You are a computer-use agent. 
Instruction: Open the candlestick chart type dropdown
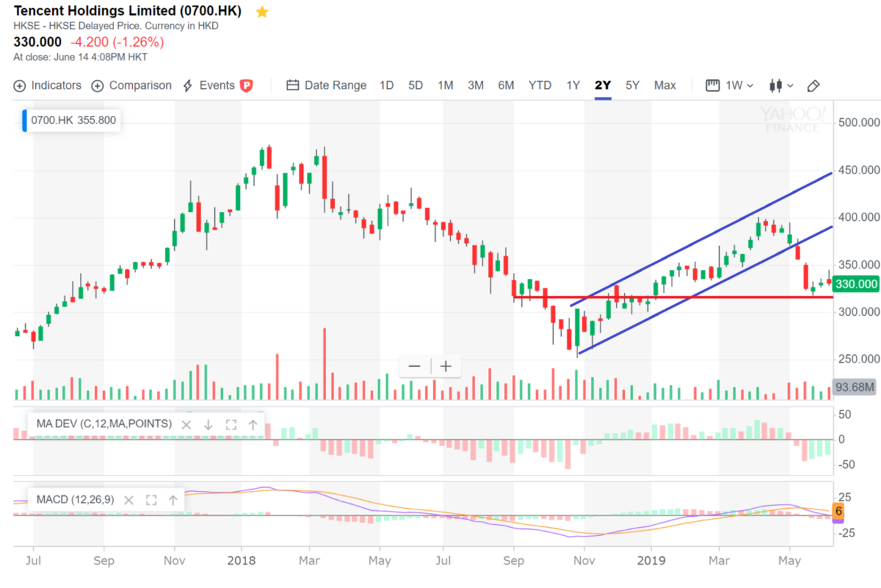(x=781, y=85)
